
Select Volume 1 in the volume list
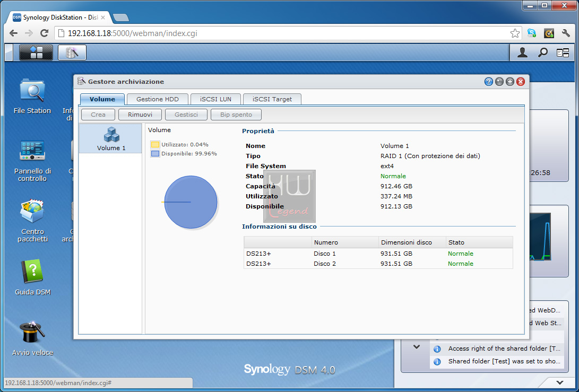tap(111, 138)
